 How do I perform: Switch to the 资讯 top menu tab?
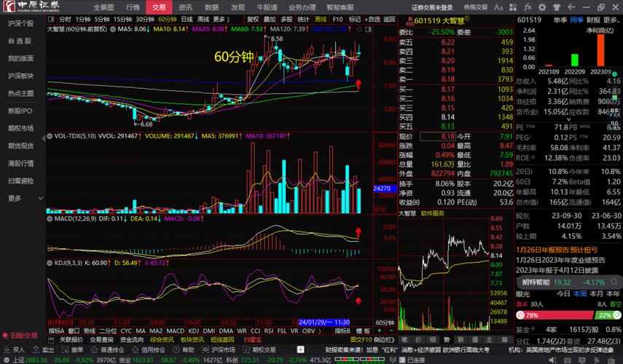(x=185, y=7)
